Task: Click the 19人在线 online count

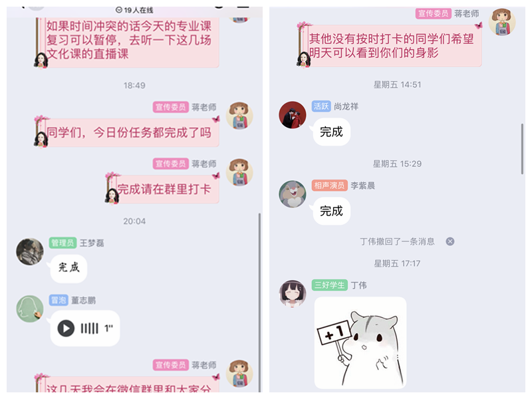Action: (x=134, y=10)
